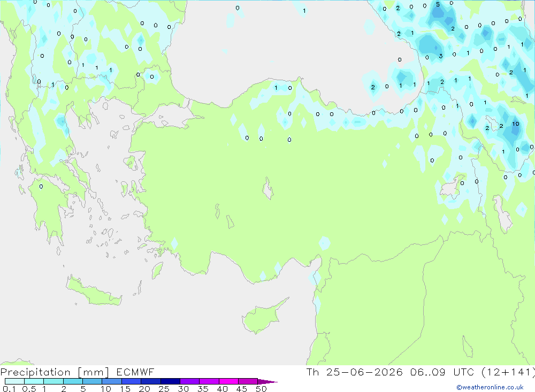Image resolution: width=535 pixels, height=392 pixels.
Task: Click the "0.5" legend label
Action: pyautogui.click(x=29, y=389)
